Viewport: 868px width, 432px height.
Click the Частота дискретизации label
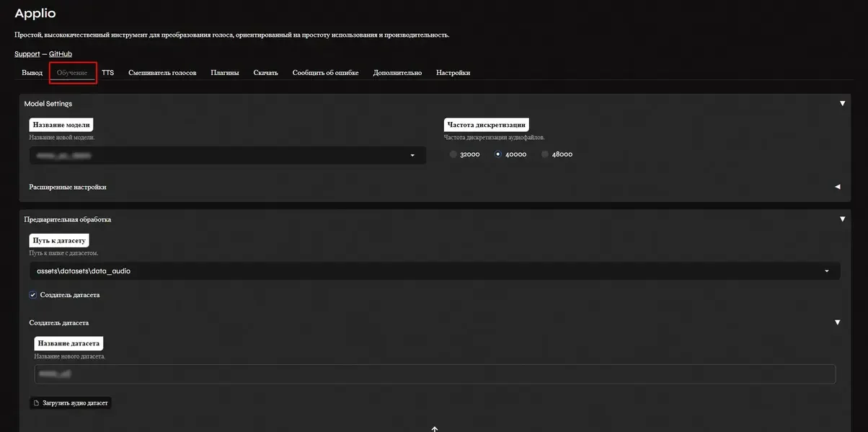[486, 124]
